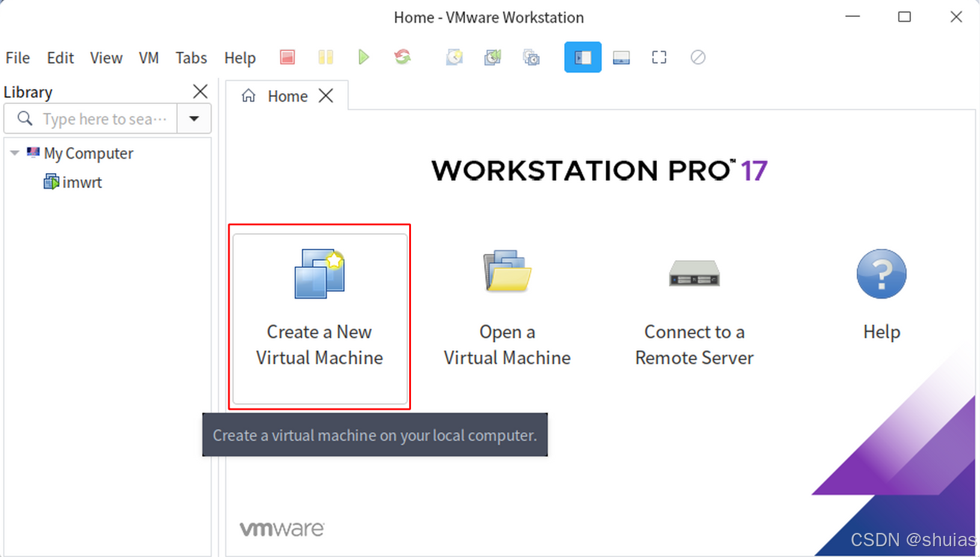This screenshot has width=980, height=557.
Task: Click the red Power Off toolbar icon
Action: point(287,57)
